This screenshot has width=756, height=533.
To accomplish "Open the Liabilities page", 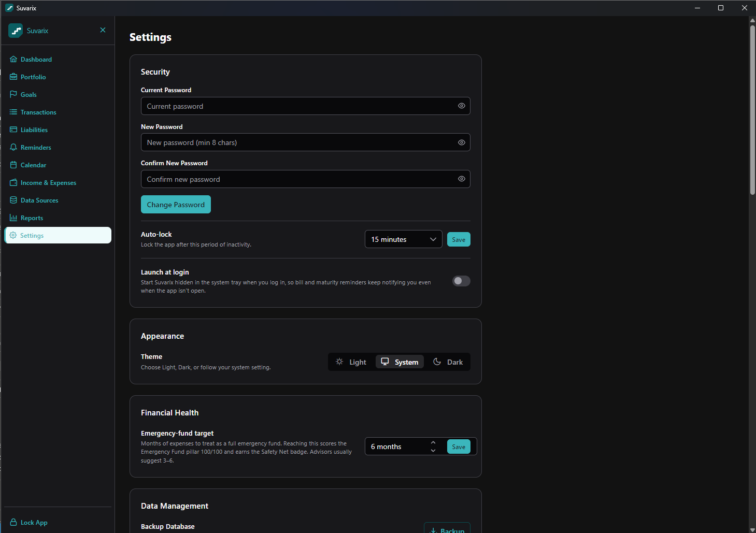I will click(x=58, y=129).
